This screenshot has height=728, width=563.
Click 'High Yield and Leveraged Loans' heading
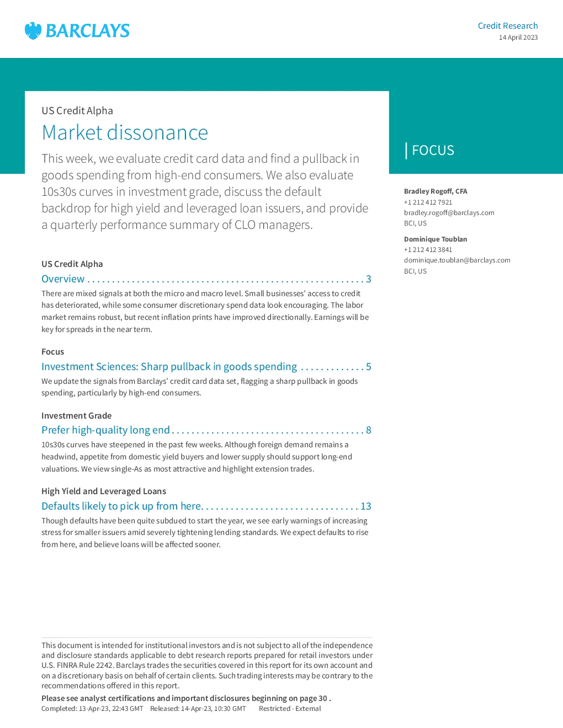coord(104,491)
